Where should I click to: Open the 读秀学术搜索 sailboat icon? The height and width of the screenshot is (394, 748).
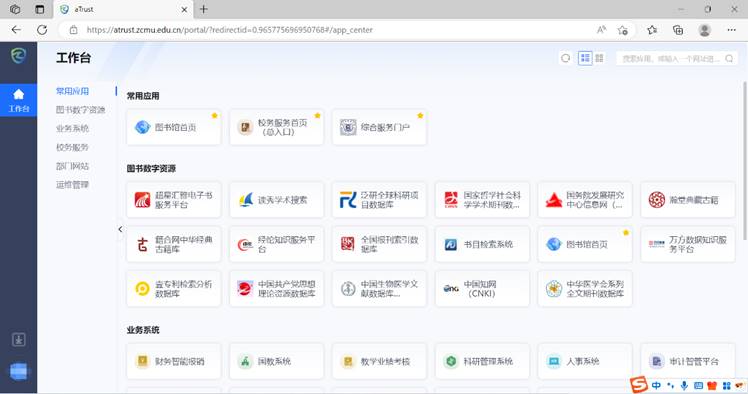tap(245, 200)
